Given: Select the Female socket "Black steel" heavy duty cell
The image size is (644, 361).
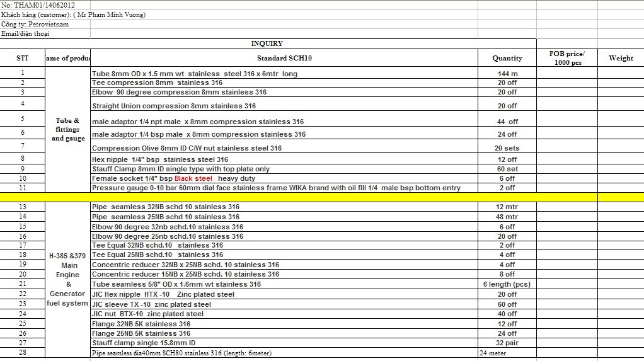Looking at the screenshot, I should coord(173,178).
